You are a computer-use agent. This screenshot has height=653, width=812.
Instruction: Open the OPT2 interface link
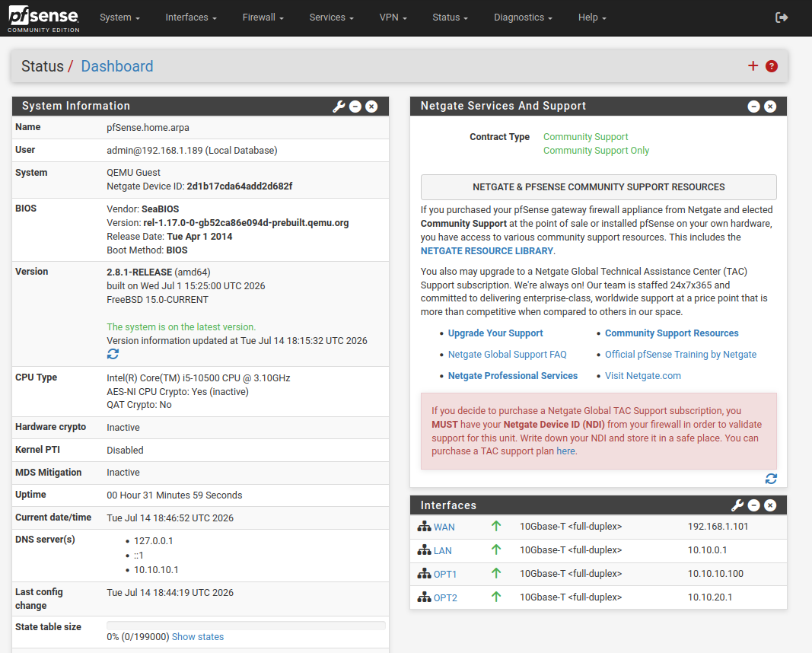(445, 597)
